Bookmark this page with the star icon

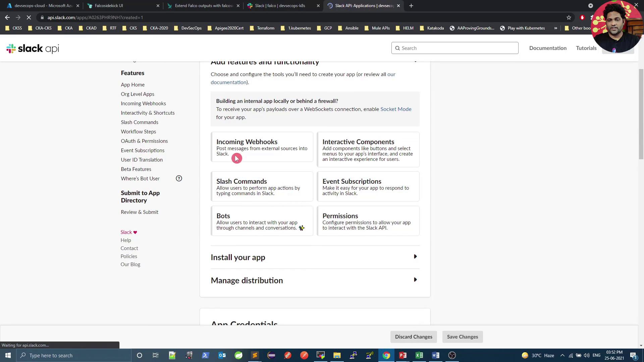[569, 17]
